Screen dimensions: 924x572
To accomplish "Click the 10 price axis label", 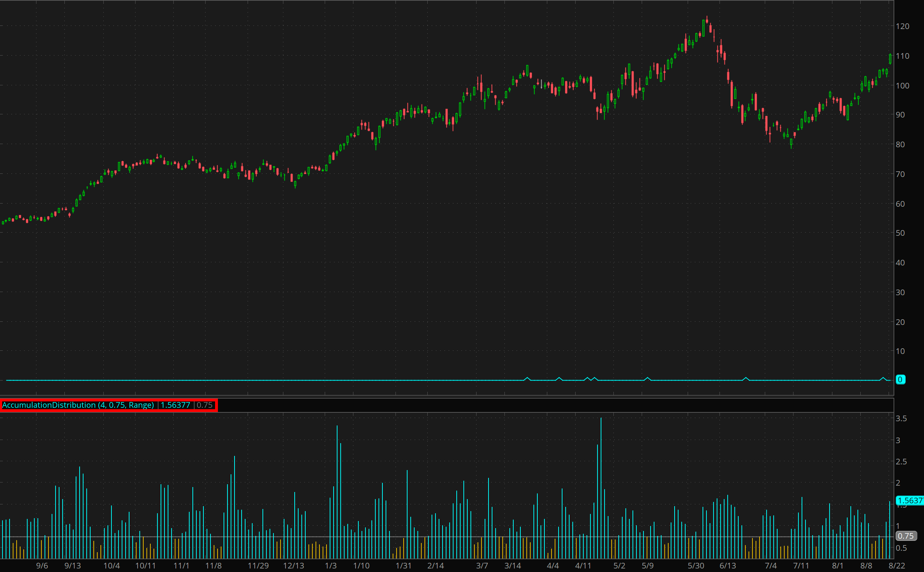I will coord(900,351).
